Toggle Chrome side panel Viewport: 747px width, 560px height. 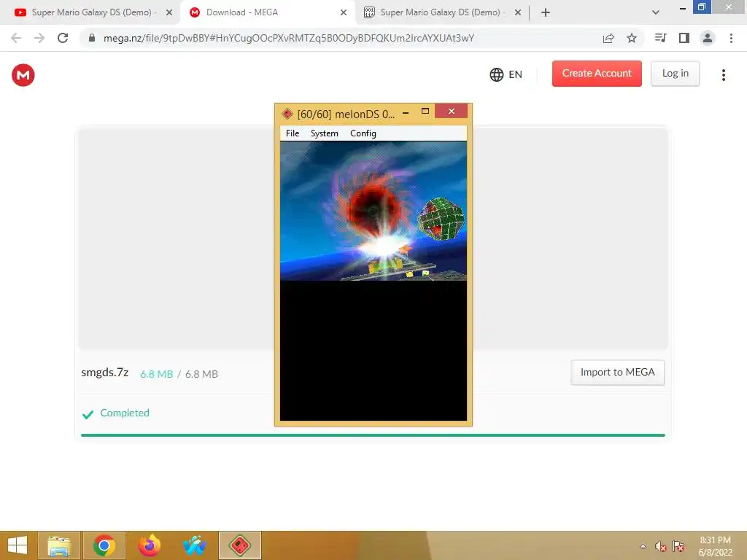pyautogui.click(x=684, y=38)
